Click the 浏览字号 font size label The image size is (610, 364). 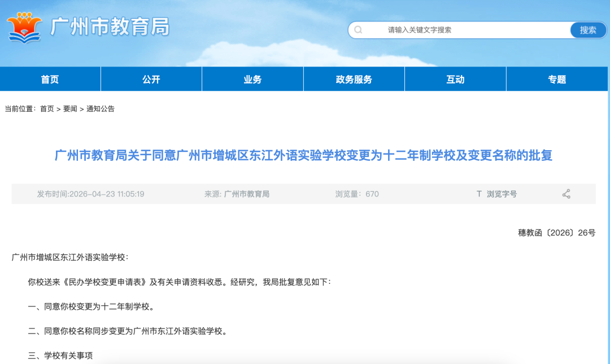[502, 194]
